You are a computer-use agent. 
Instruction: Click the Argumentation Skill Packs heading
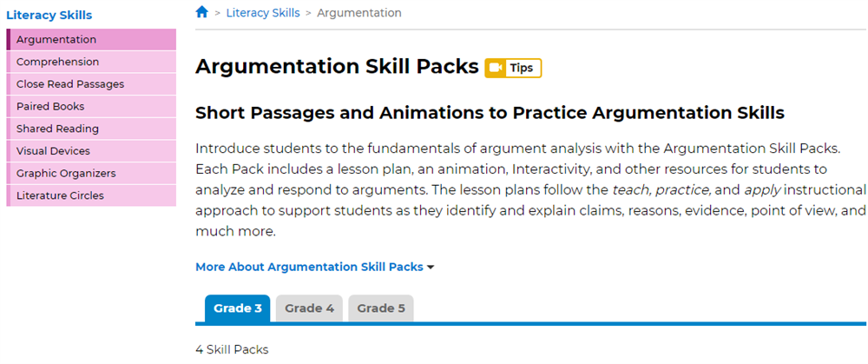tap(337, 67)
